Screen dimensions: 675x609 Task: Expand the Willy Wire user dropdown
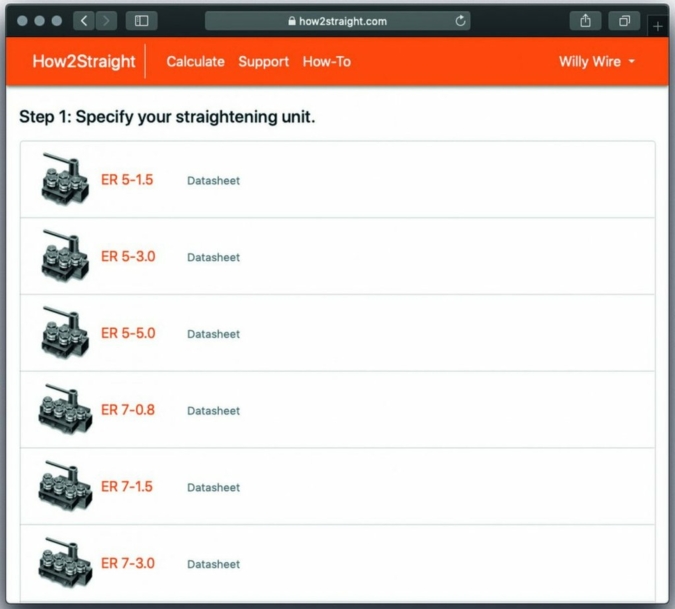click(597, 62)
